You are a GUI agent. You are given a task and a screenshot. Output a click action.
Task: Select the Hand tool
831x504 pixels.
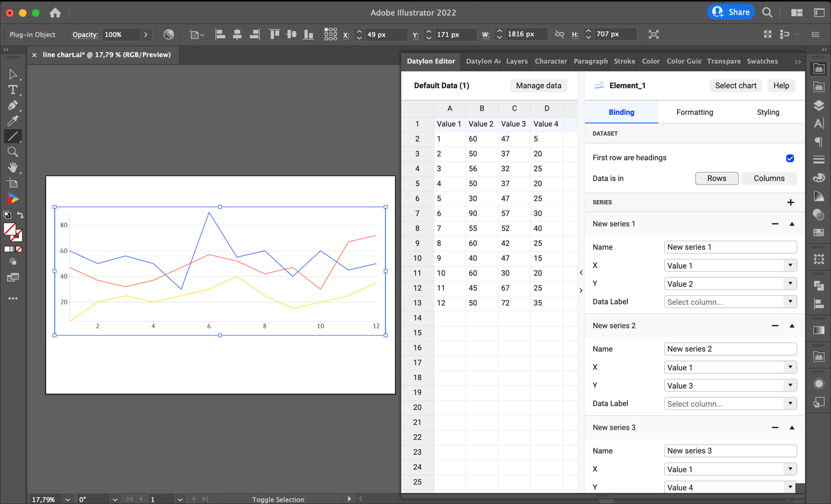13,167
